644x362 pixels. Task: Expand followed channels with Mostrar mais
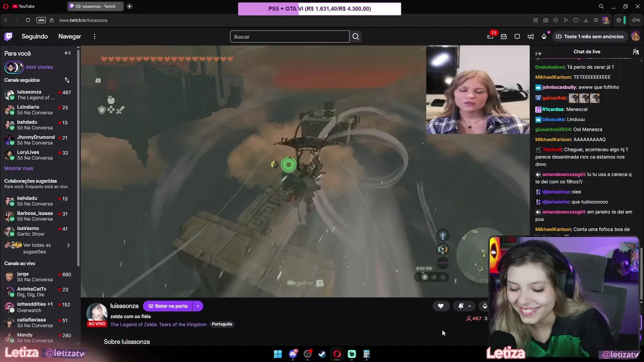click(19, 168)
